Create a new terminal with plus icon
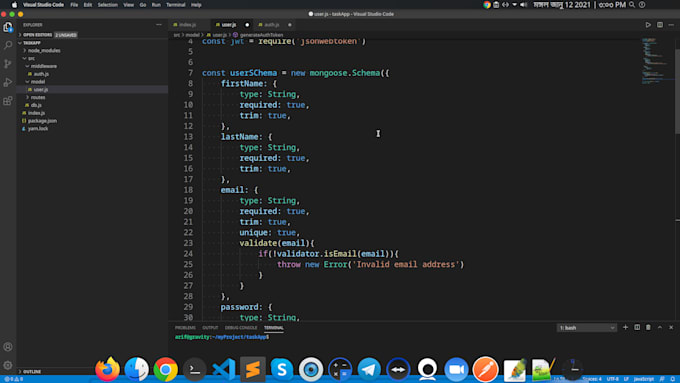The image size is (680, 383). (x=625, y=327)
